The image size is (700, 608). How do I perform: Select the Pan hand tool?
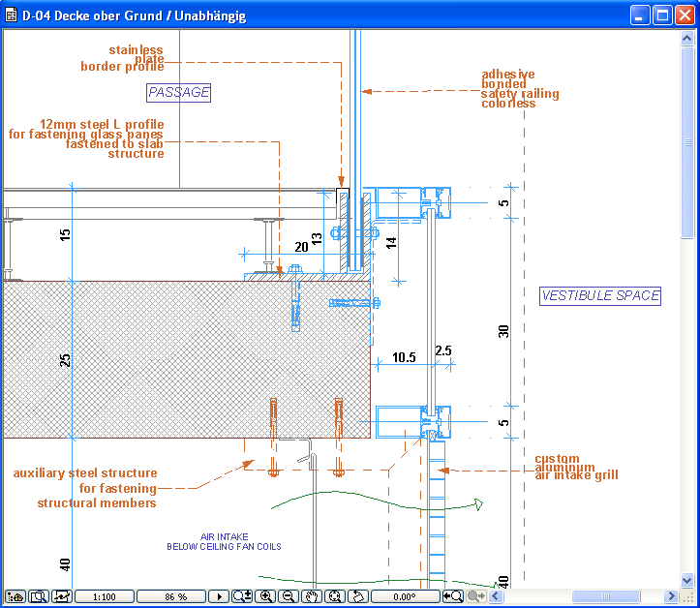[x=312, y=596]
